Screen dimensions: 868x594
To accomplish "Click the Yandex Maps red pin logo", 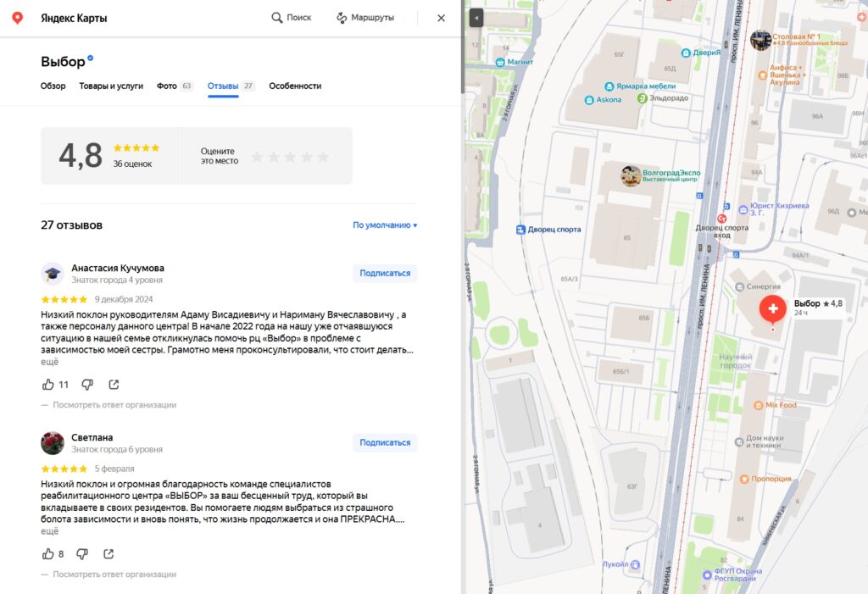I will coord(18,18).
